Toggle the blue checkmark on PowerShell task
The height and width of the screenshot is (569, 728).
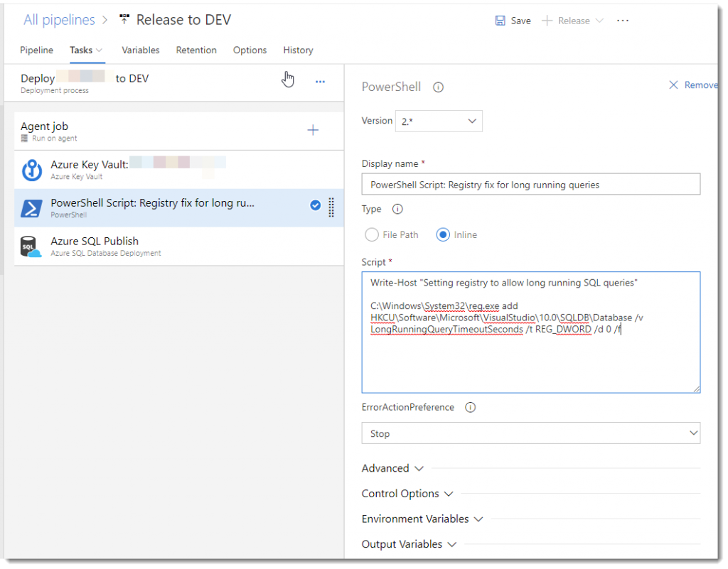pyautogui.click(x=315, y=206)
